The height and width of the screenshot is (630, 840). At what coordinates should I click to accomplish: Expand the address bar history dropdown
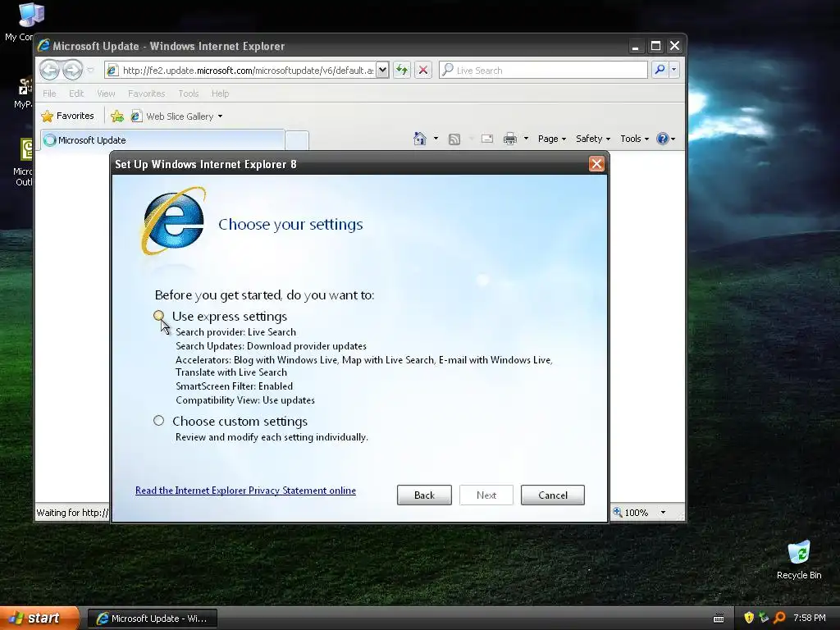pos(382,71)
